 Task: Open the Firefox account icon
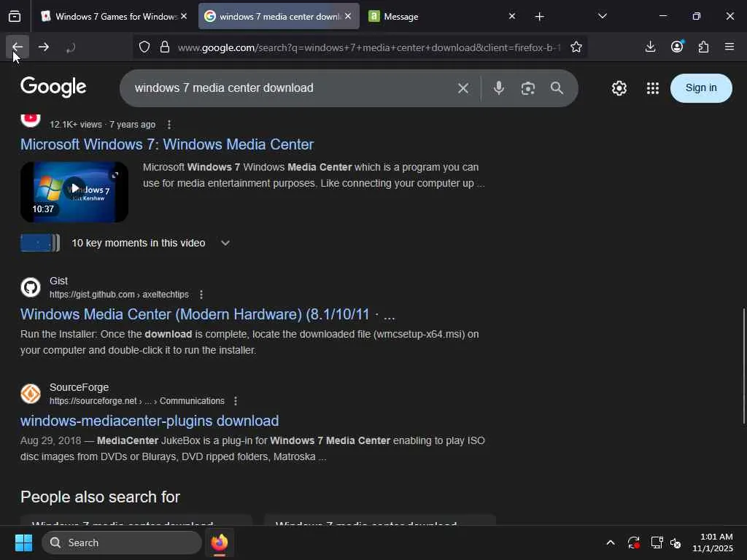(677, 47)
